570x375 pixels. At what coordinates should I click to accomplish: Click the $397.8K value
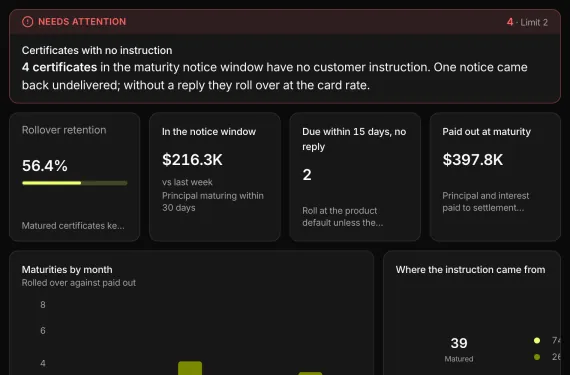pyautogui.click(x=473, y=160)
